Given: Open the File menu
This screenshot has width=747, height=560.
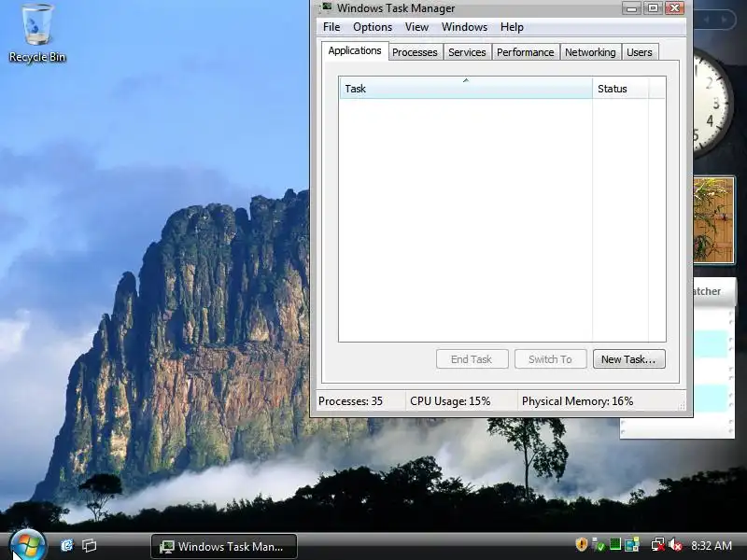Looking at the screenshot, I should pyautogui.click(x=331, y=27).
